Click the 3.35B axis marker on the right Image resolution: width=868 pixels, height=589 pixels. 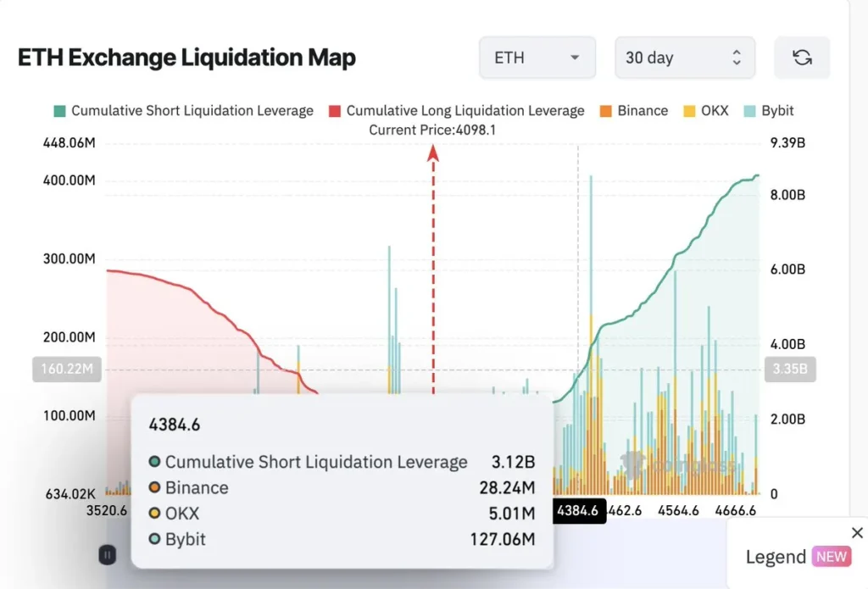click(x=790, y=370)
